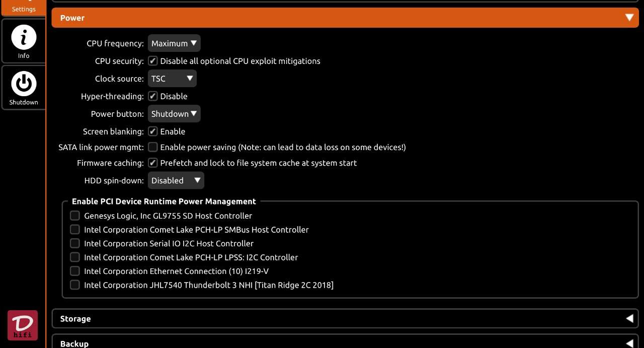Image resolution: width=644 pixels, height=348 pixels.
Task: Click the Daphile hifi logo
Action: (x=23, y=325)
